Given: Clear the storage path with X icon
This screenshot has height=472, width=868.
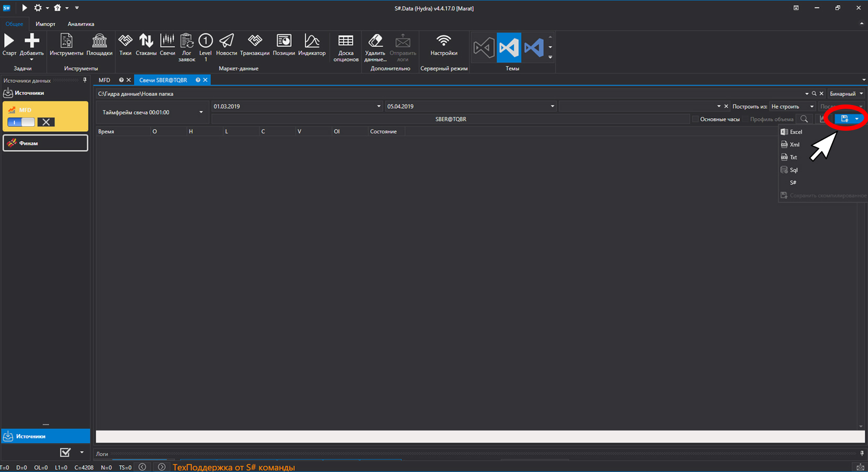Looking at the screenshot, I should click(x=821, y=93).
